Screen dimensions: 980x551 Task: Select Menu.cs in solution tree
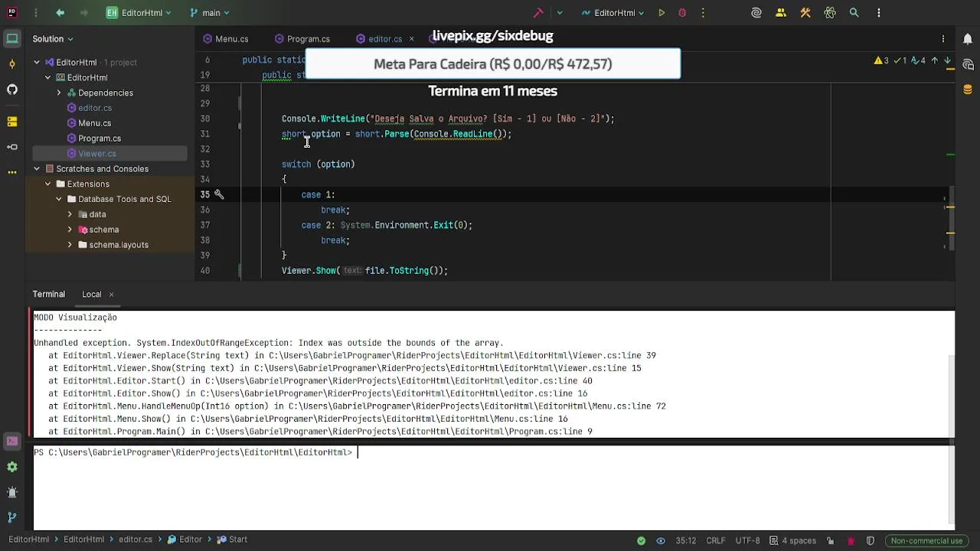point(94,123)
